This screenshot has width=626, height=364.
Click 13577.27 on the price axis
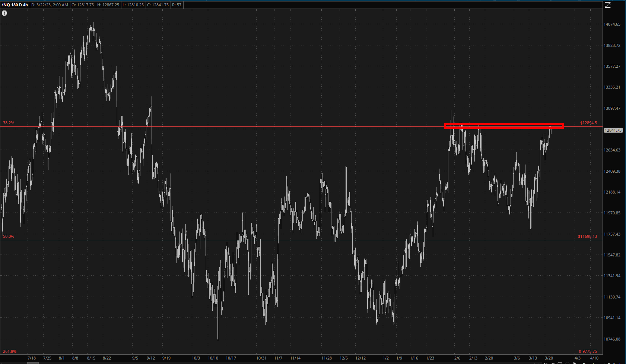[x=612, y=66]
